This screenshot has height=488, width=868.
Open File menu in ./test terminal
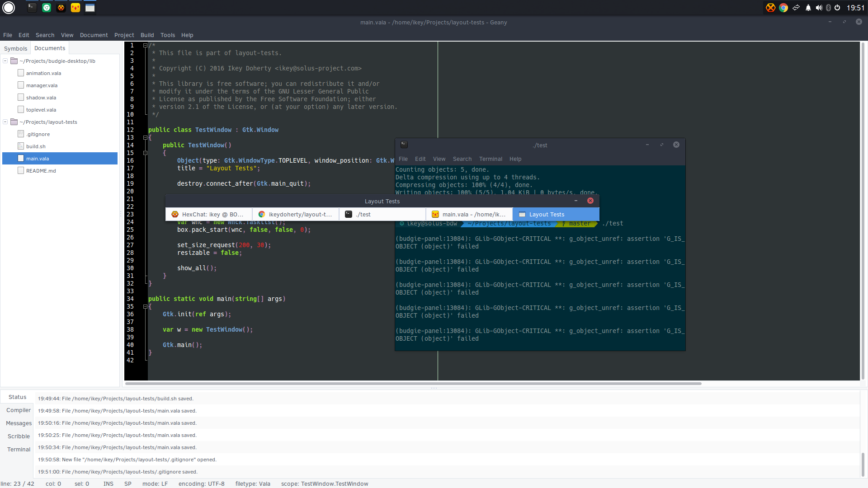pyautogui.click(x=403, y=159)
